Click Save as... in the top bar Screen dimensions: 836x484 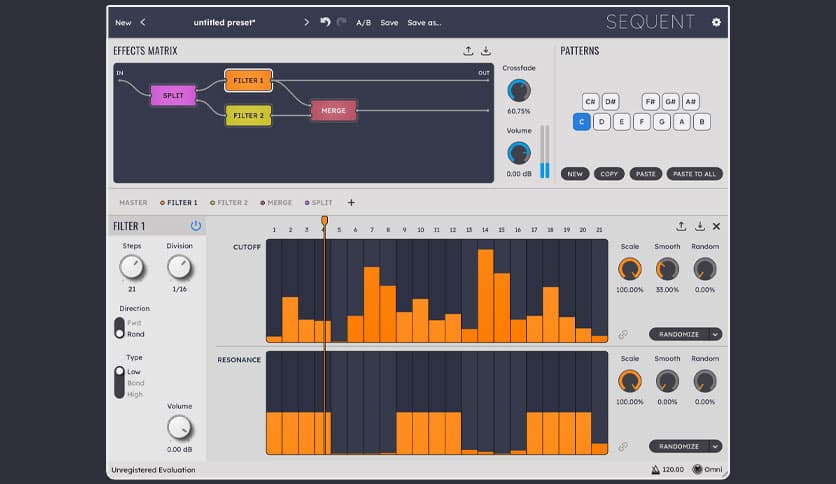(x=424, y=22)
